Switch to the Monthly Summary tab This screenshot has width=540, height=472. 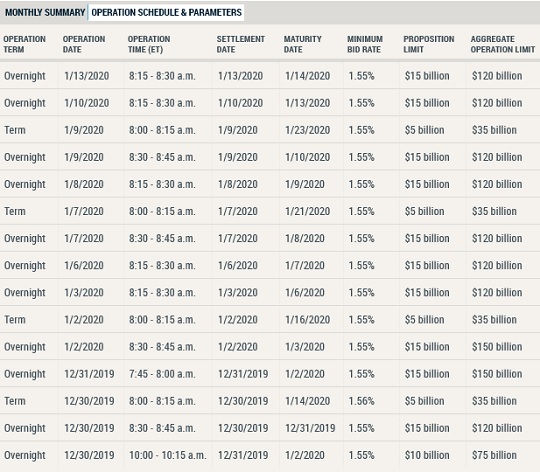[x=44, y=12]
